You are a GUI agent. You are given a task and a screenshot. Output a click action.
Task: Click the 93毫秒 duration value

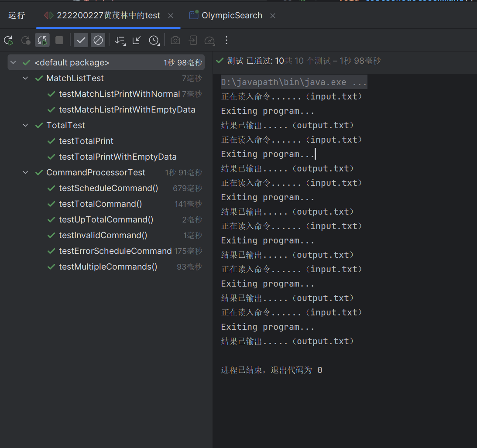point(189,267)
